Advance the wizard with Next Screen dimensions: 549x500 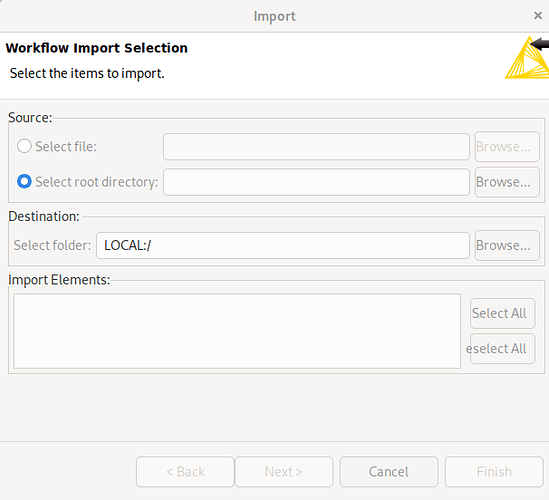point(284,472)
